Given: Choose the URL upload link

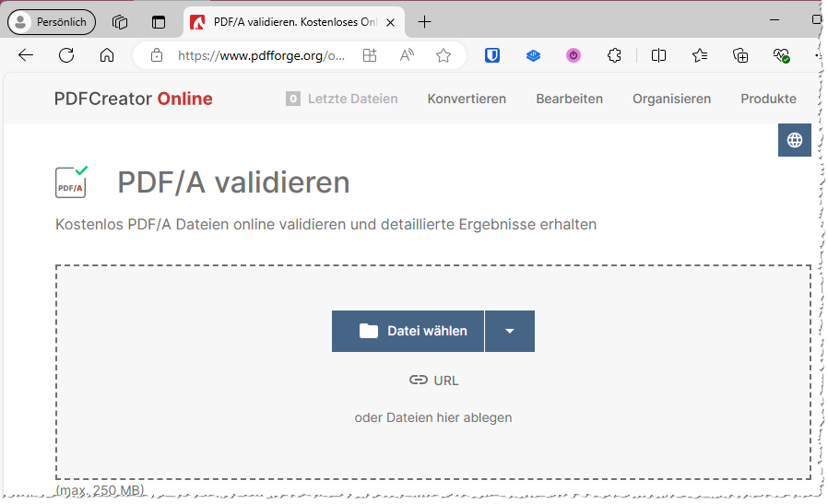Looking at the screenshot, I should (x=433, y=381).
